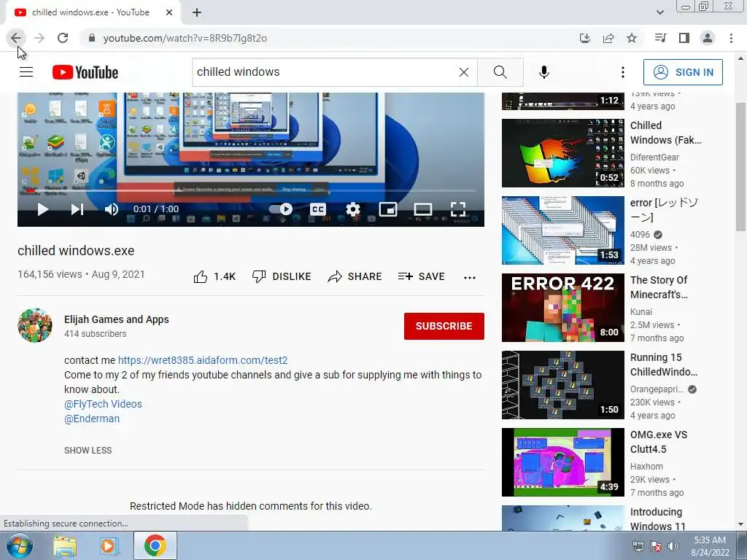
Task: Open the aidaform contact link
Action: click(203, 360)
